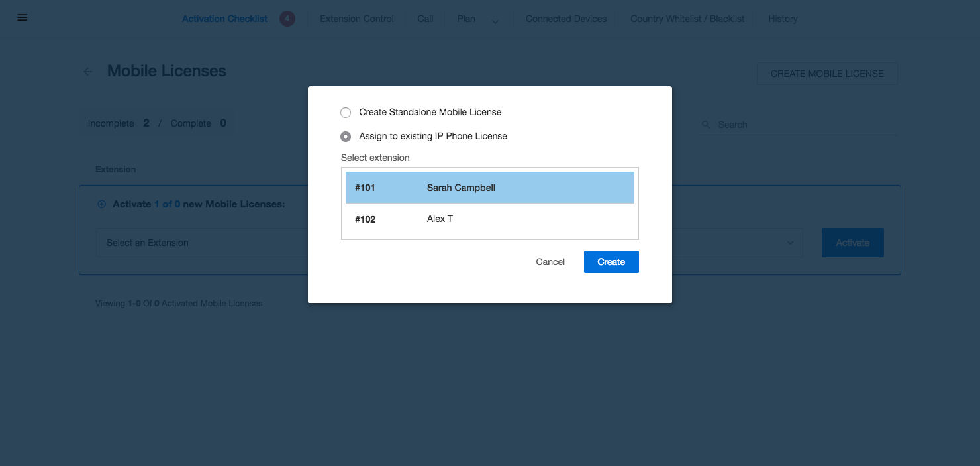Open Country Whitelist / Blacklist tab
Image resolution: width=980 pixels, height=466 pixels.
(687, 19)
